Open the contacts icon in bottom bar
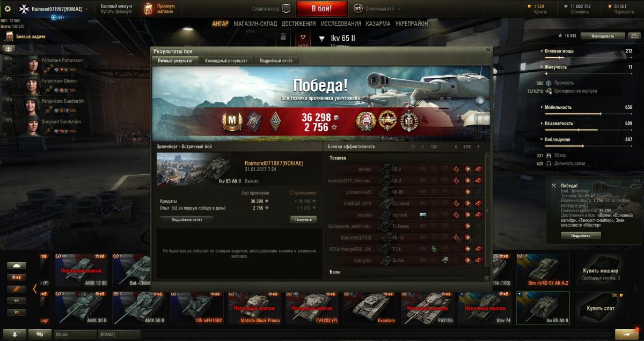644x341 pixels. (15, 334)
